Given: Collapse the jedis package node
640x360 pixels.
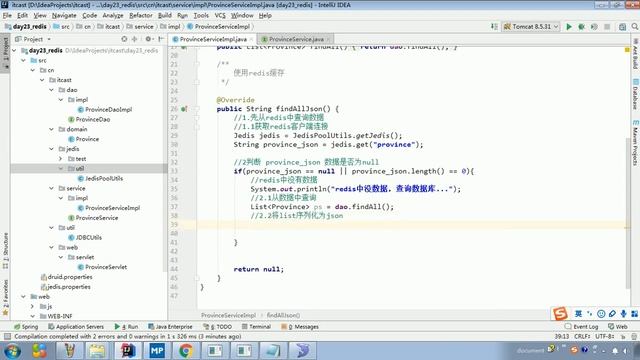Looking at the screenshot, I should [x=51, y=149].
